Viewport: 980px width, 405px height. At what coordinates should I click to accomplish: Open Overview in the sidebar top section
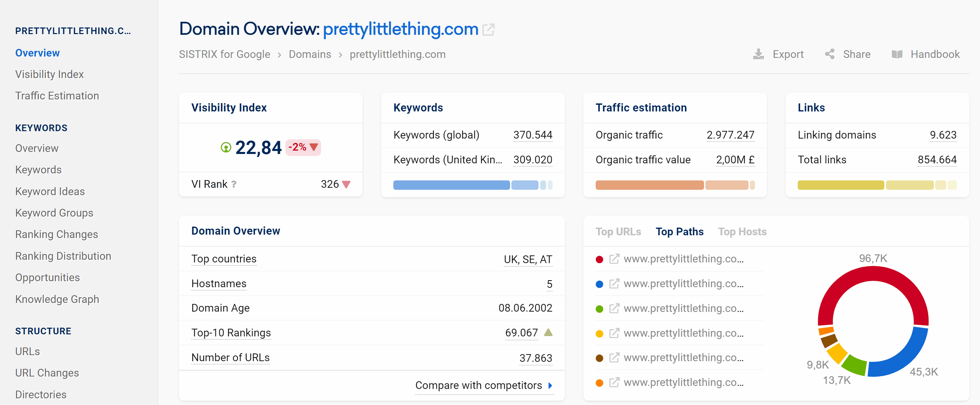click(x=37, y=53)
